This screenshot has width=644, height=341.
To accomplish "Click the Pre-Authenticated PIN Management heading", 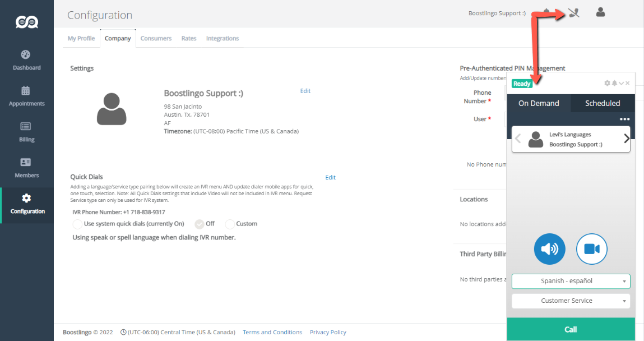I will pos(513,68).
